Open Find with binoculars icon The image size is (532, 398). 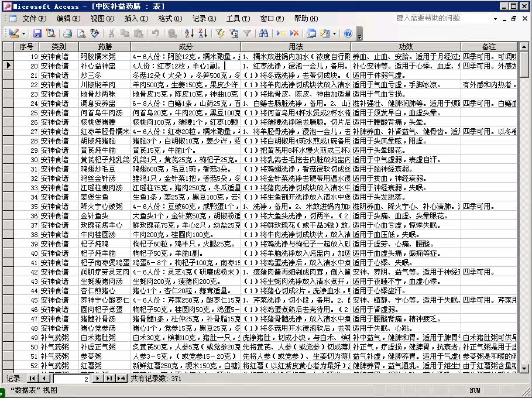[x=263, y=33]
